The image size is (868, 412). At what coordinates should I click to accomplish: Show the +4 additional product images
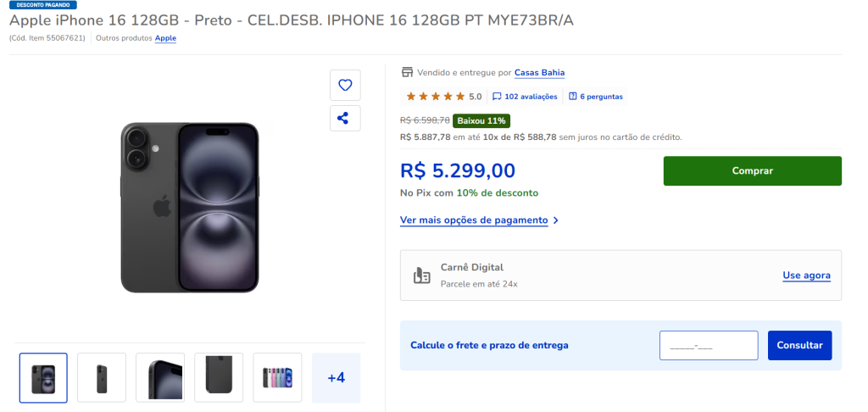click(x=336, y=377)
